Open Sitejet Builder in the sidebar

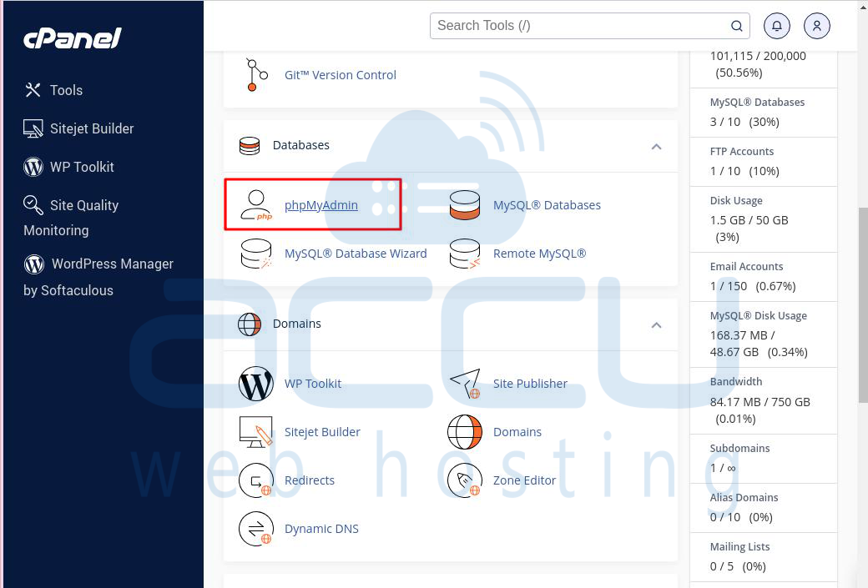tap(78, 128)
